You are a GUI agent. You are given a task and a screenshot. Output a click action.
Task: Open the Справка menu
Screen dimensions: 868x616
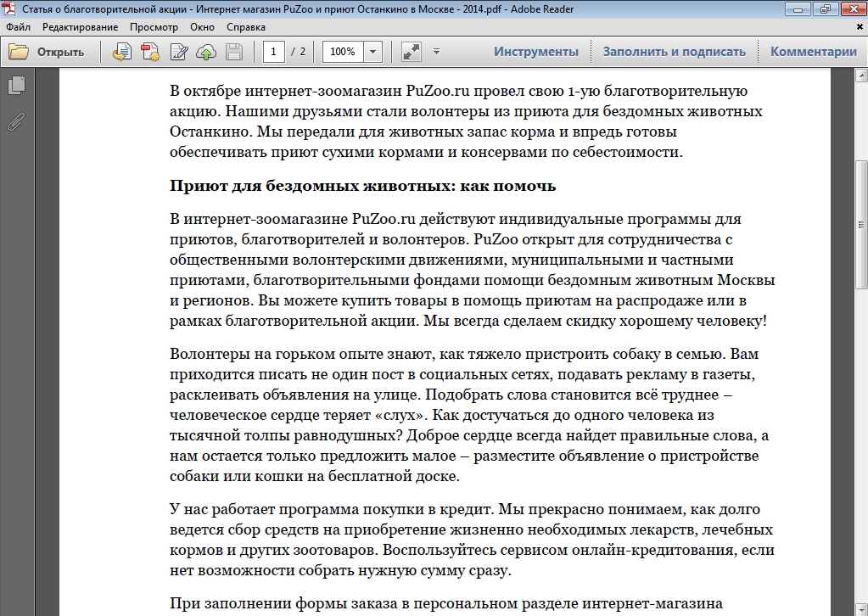tap(246, 27)
